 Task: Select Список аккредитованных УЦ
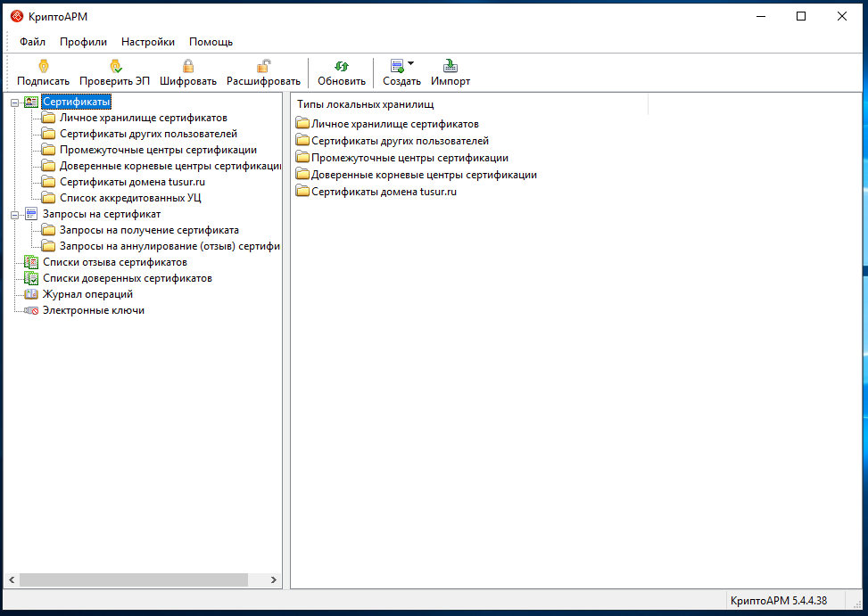[x=130, y=198]
